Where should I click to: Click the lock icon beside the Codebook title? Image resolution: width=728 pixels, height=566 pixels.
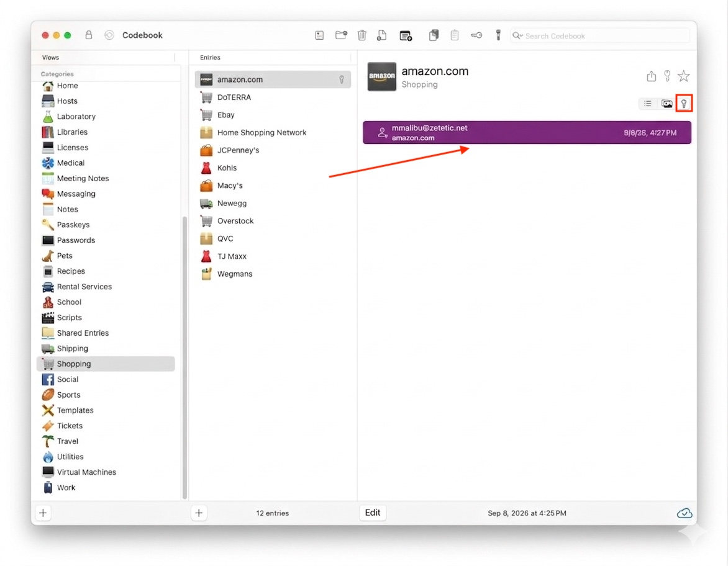point(88,35)
